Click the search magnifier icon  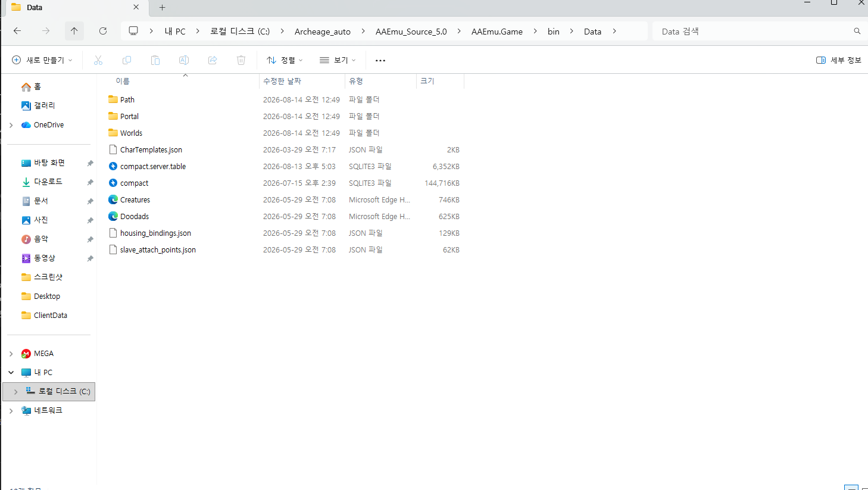[x=857, y=31]
